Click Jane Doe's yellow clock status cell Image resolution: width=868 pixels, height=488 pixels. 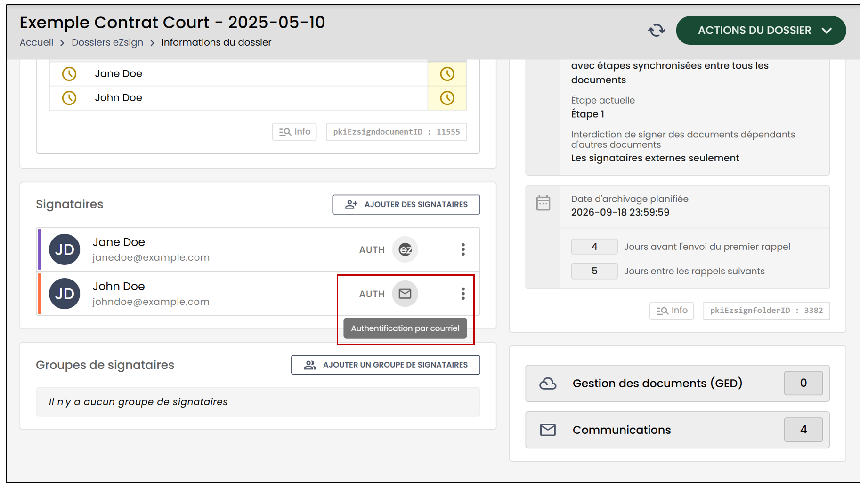coord(447,74)
